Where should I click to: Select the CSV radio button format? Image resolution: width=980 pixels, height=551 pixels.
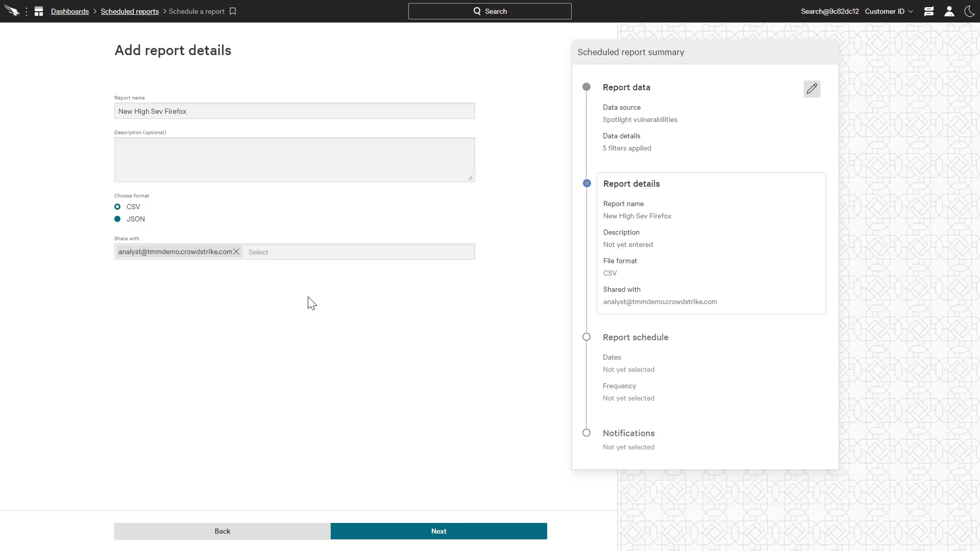(x=117, y=207)
